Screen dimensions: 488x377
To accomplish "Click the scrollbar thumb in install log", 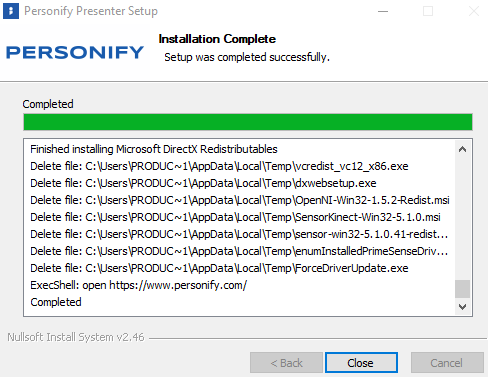I will [462, 289].
